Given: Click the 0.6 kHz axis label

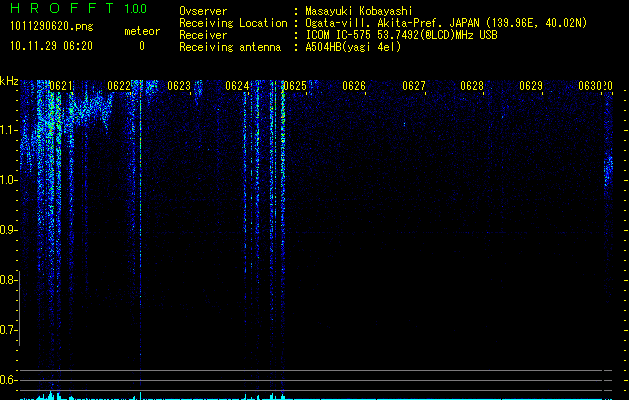Looking at the screenshot, I should [x=8, y=380].
